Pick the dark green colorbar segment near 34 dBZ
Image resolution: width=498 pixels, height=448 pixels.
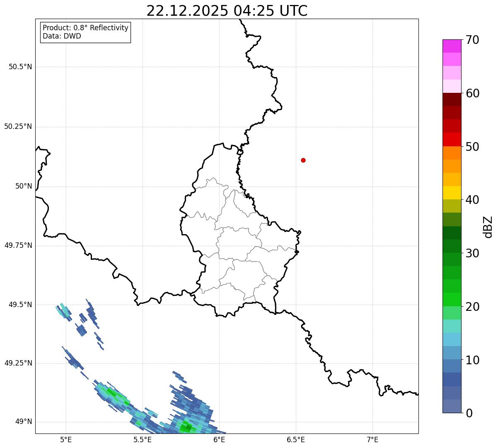coord(452,233)
